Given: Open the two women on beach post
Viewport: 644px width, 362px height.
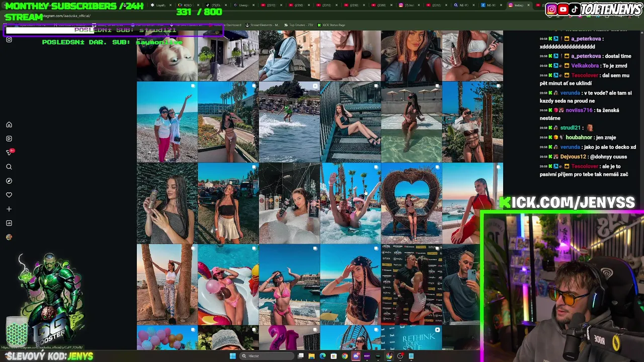Looking at the screenshot, I should point(167,122).
